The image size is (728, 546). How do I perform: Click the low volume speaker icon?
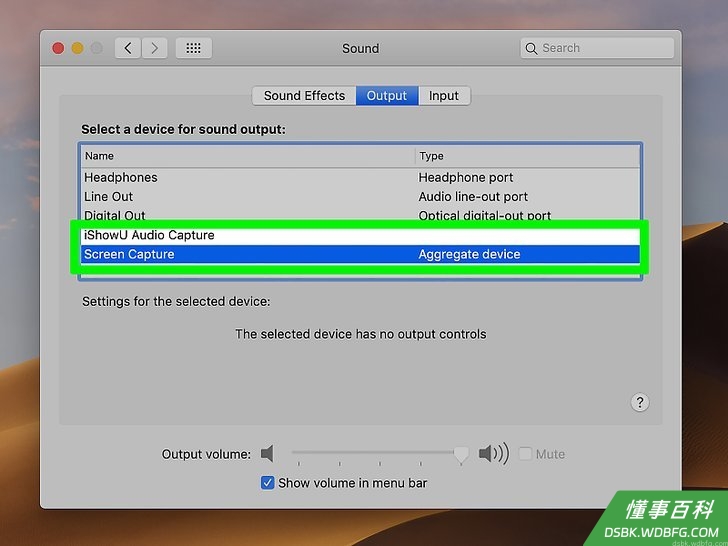tap(267, 454)
